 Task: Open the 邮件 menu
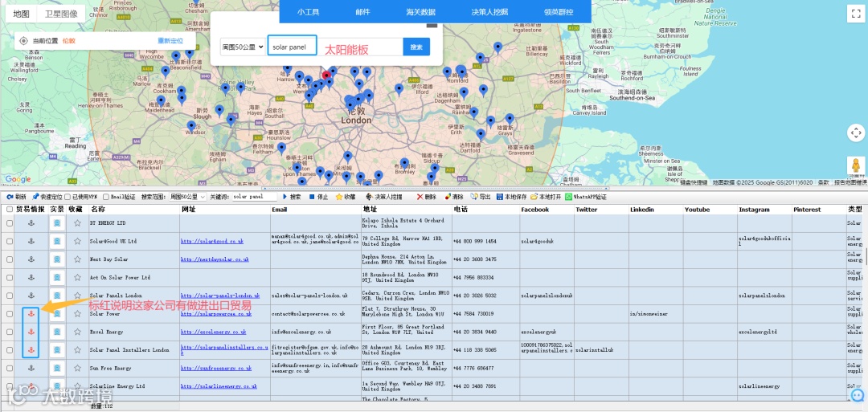363,11
